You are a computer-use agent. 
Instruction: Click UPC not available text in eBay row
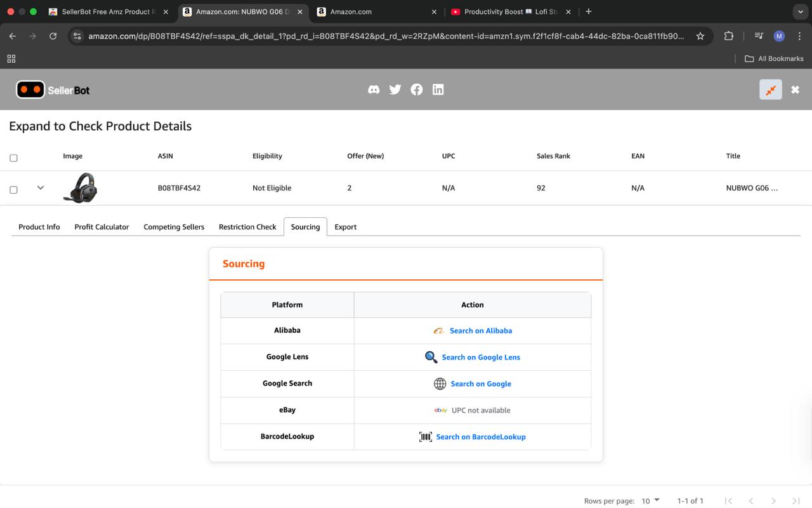(481, 410)
